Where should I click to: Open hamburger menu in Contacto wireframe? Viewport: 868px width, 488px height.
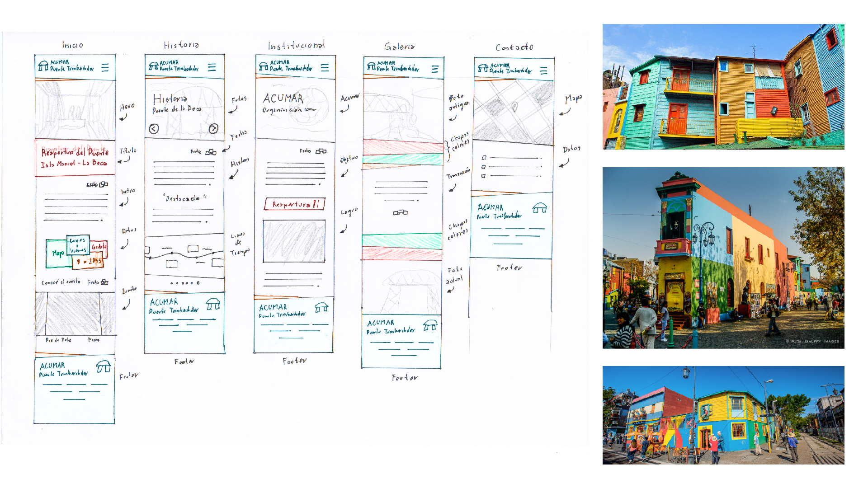click(x=543, y=71)
